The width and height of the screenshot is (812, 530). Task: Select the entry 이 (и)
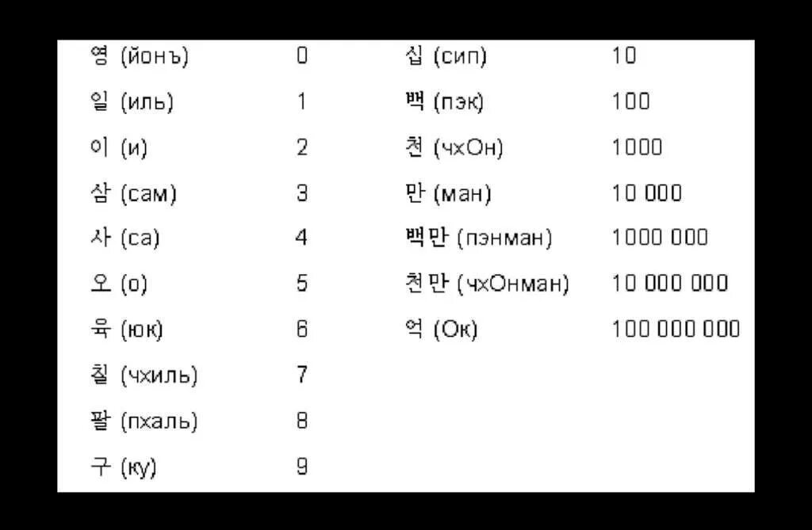[119, 147]
